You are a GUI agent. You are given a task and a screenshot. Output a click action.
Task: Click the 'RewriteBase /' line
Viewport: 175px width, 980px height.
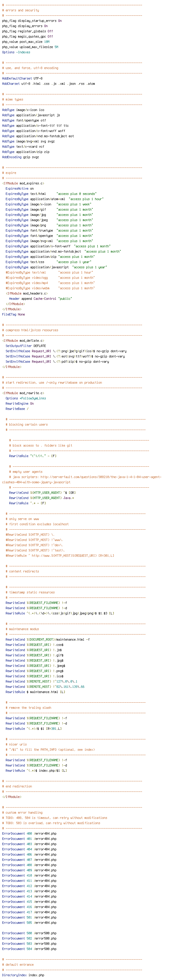pyautogui.click(x=17, y=409)
